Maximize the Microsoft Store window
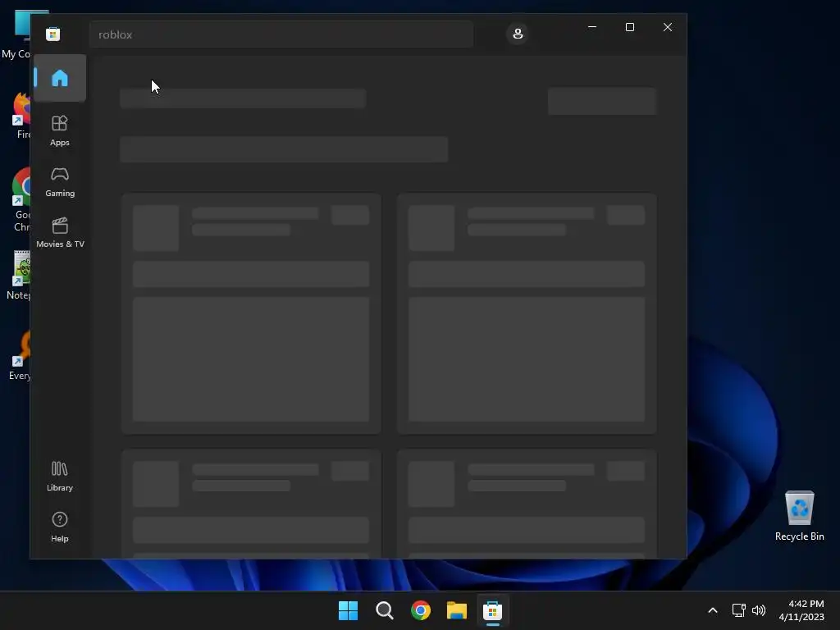The height and width of the screenshot is (630, 840). coord(630,27)
